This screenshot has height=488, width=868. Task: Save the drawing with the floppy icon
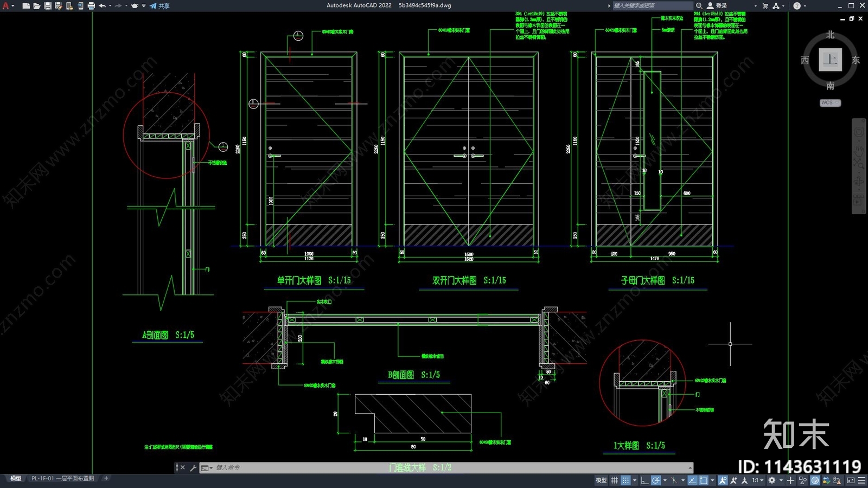(48, 5)
